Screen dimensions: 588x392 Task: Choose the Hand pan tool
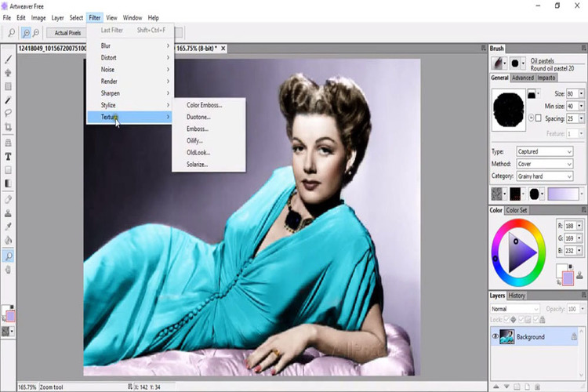tap(9, 270)
